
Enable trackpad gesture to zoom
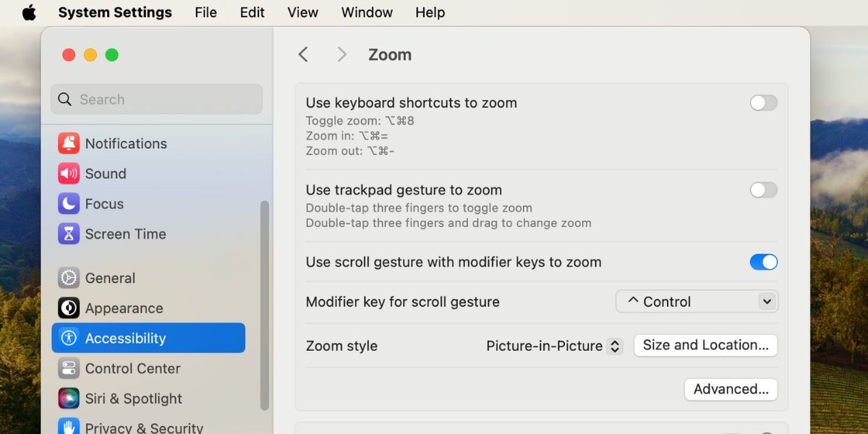click(763, 190)
